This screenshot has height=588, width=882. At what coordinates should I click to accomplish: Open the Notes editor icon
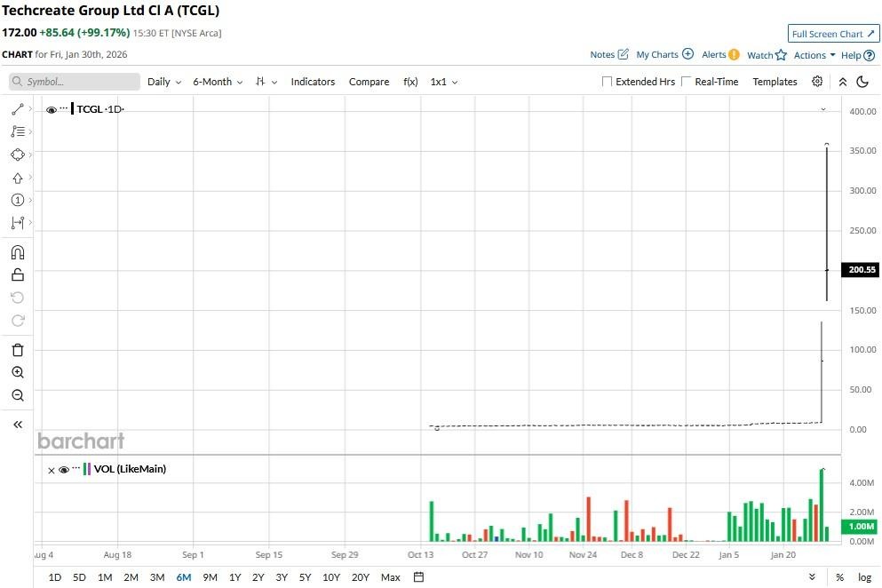point(624,54)
